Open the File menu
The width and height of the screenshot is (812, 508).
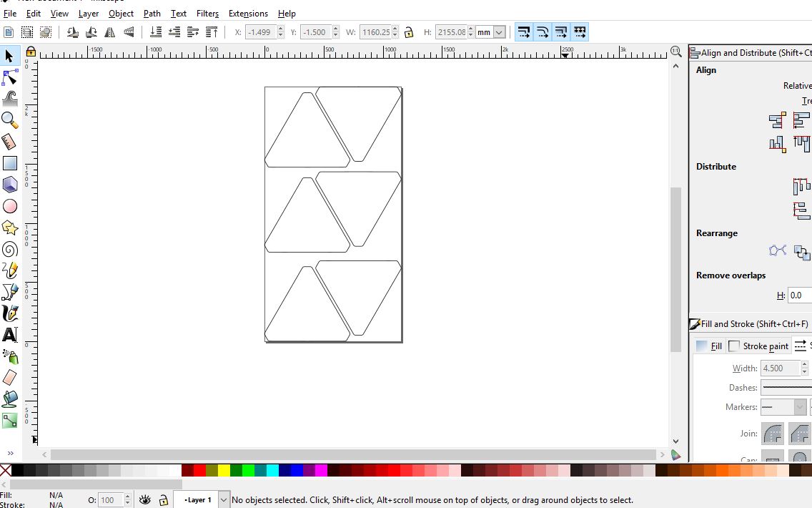[10, 14]
